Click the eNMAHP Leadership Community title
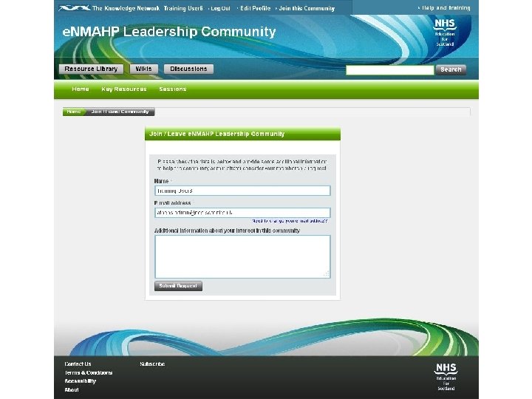Viewport: 532px width, 399px height. click(x=169, y=32)
